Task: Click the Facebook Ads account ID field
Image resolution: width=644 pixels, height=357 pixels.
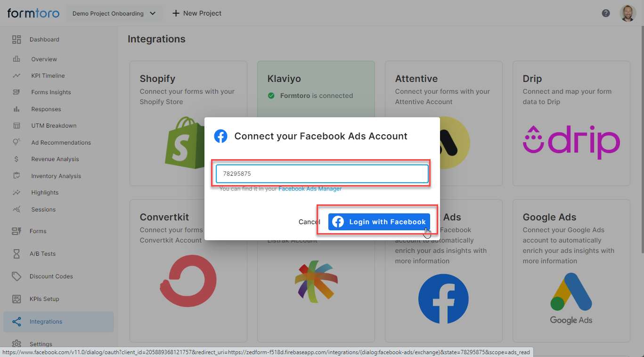Action: [322, 174]
